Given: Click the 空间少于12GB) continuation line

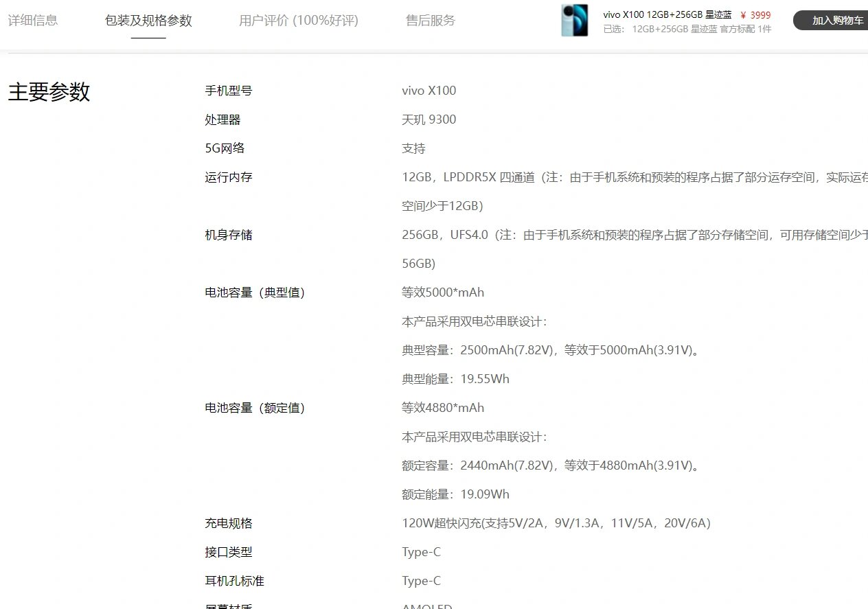Looking at the screenshot, I should coord(442,206).
